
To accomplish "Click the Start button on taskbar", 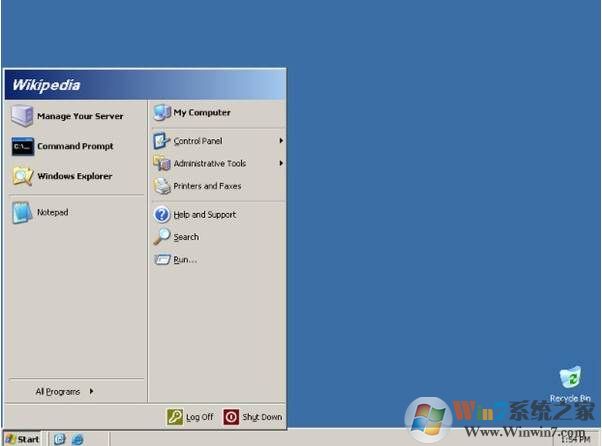I will (x=22, y=439).
